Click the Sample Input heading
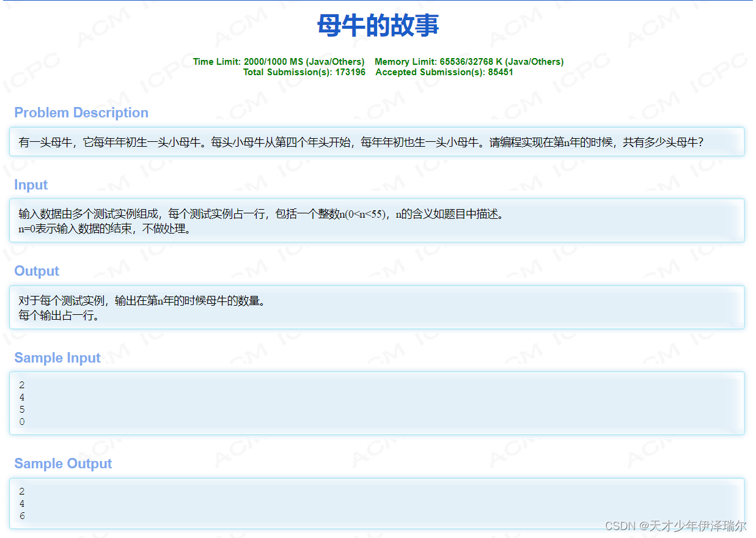 point(57,358)
